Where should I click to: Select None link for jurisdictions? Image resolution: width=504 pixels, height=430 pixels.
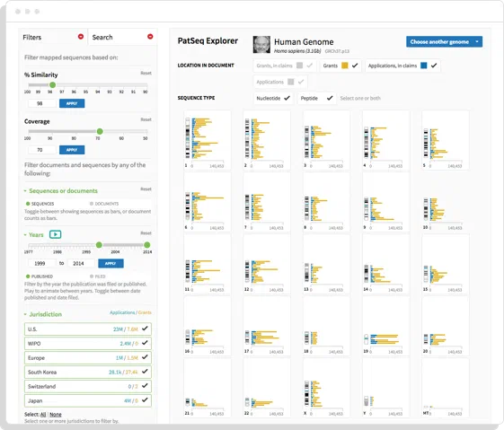click(56, 415)
